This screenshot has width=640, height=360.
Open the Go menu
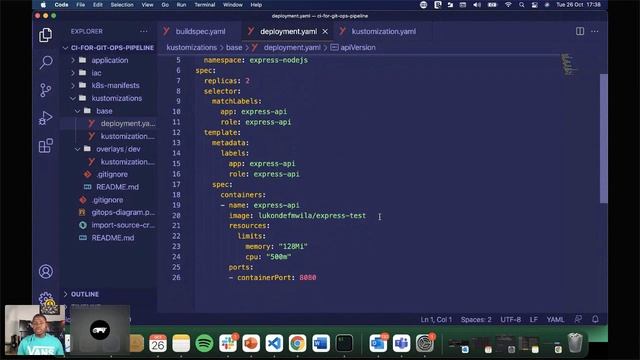[165, 5]
